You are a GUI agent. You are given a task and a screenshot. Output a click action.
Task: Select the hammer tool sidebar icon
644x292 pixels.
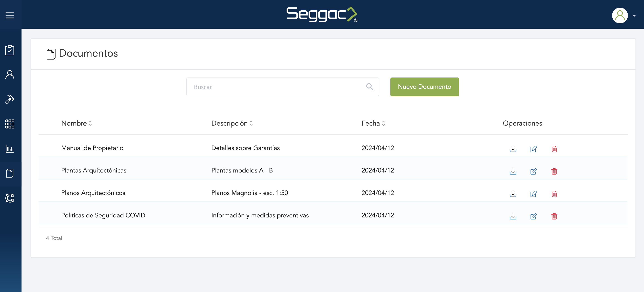pyautogui.click(x=10, y=99)
